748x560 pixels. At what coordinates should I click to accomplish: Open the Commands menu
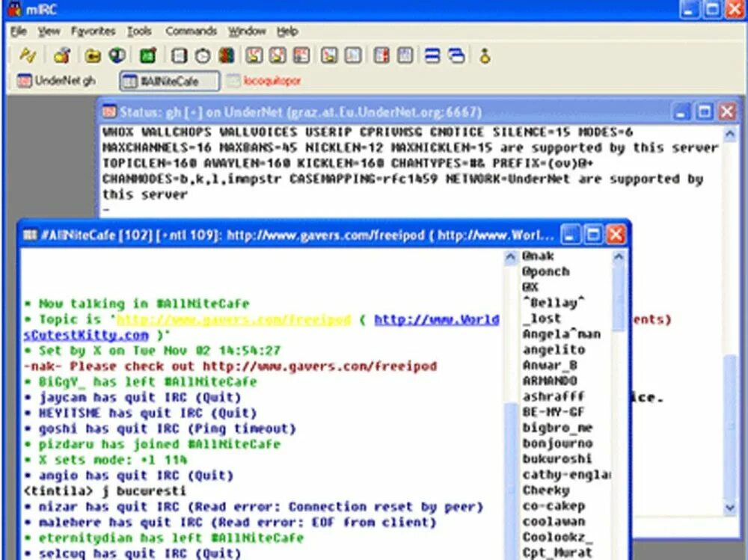pos(191,31)
